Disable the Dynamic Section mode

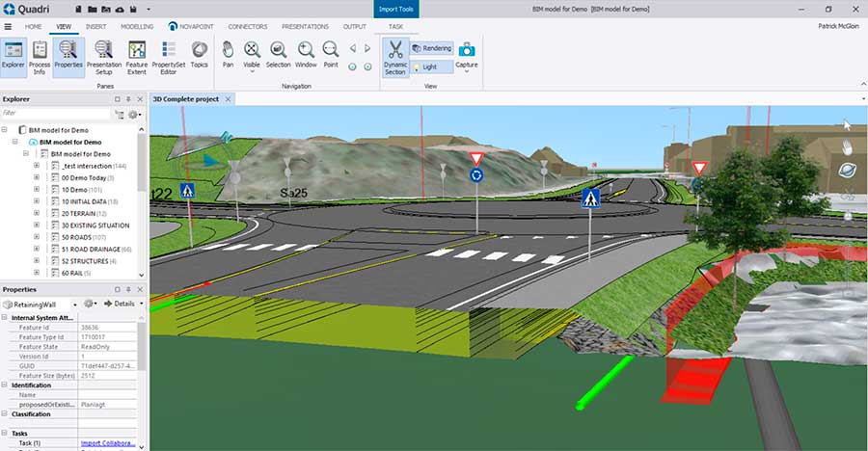tap(394, 56)
